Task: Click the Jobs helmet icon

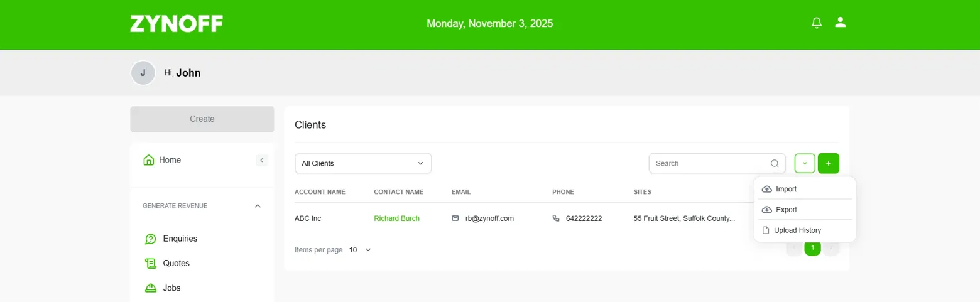Action: point(151,288)
